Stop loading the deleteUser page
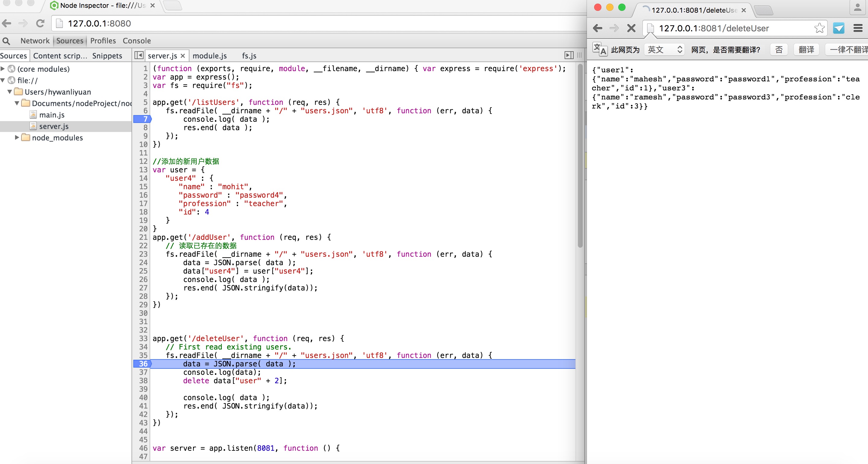The width and height of the screenshot is (868, 464). click(x=632, y=28)
